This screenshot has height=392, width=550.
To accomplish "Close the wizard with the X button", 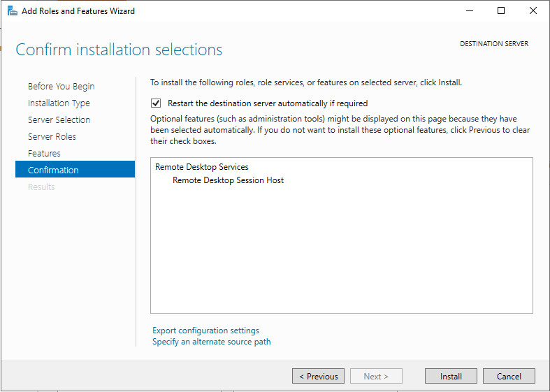I will 533,11.
